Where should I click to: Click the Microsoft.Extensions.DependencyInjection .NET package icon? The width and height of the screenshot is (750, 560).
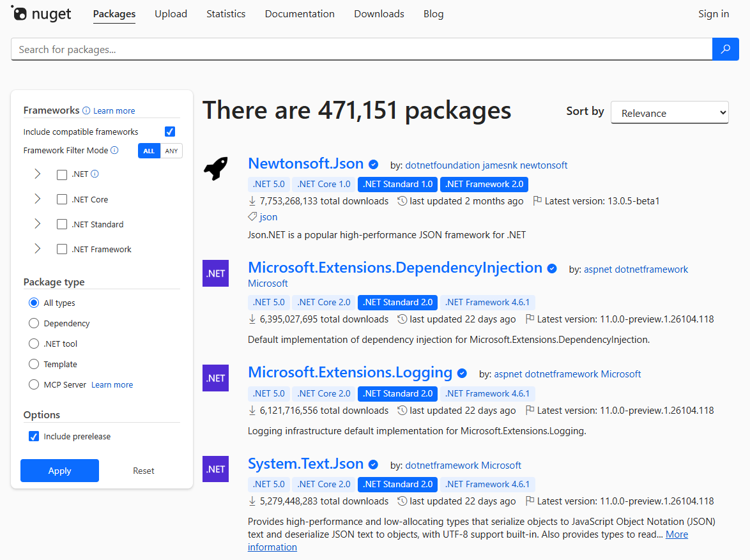click(x=216, y=273)
